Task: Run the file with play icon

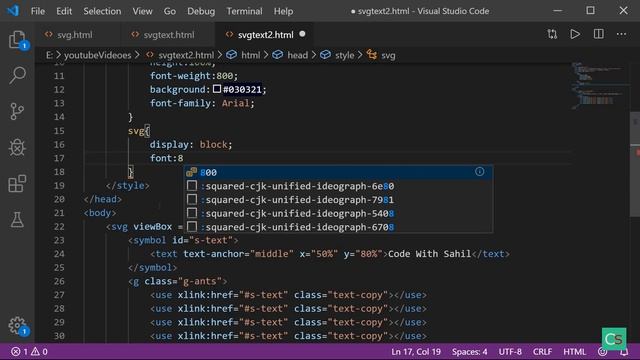Action: pyautogui.click(x=575, y=34)
